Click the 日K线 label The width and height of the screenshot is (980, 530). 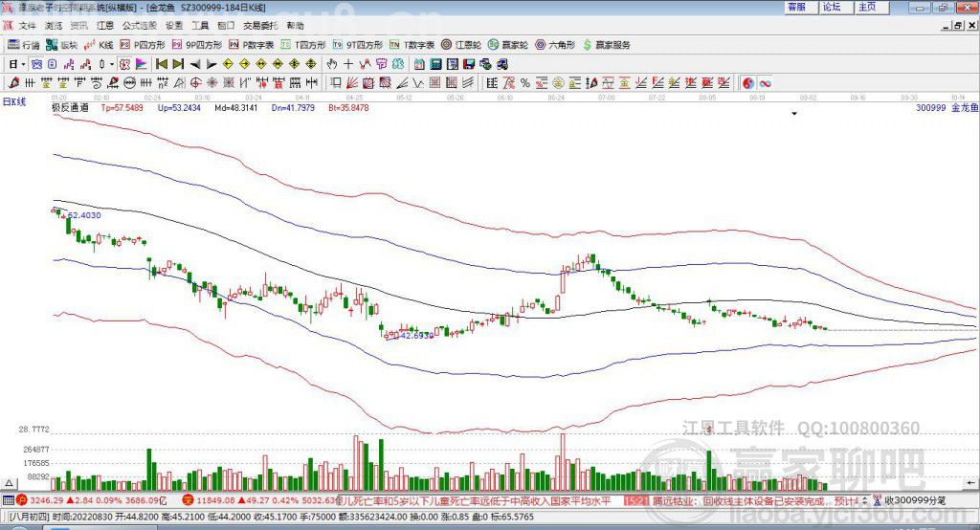click(13, 101)
